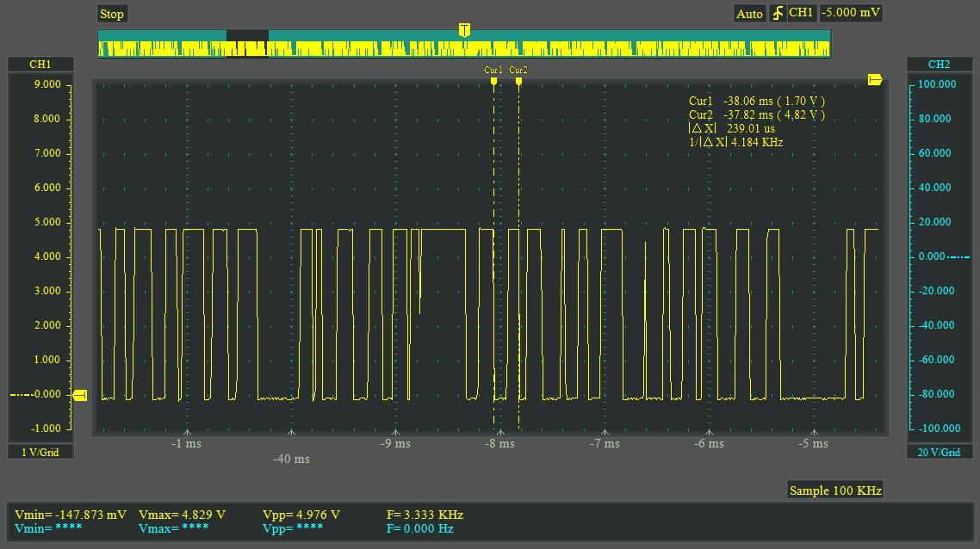Click the Cur1 cursor readout text
Screen dimensions: 980x549
[x=756, y=102]
